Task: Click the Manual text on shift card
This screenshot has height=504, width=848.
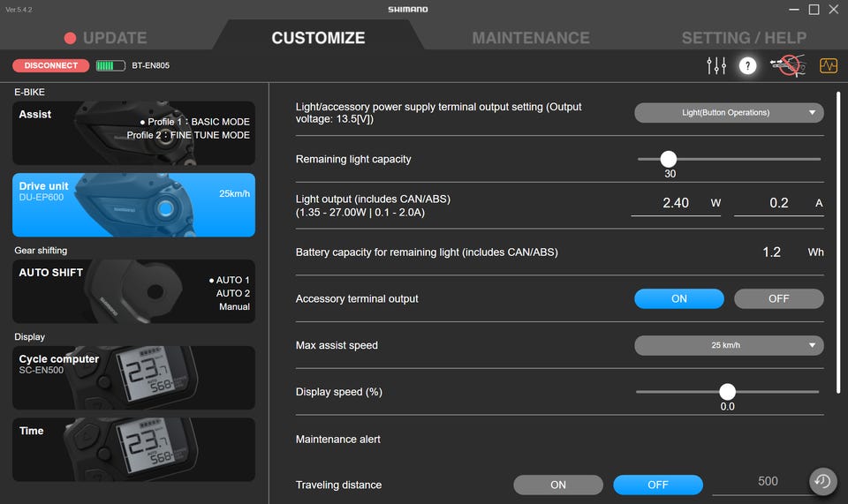Action: 234,306
